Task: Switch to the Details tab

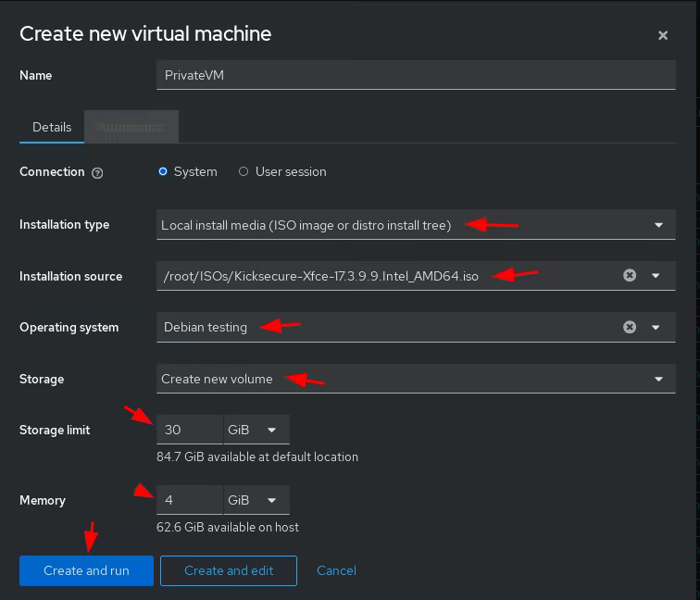Action: [x=52, y=127]
